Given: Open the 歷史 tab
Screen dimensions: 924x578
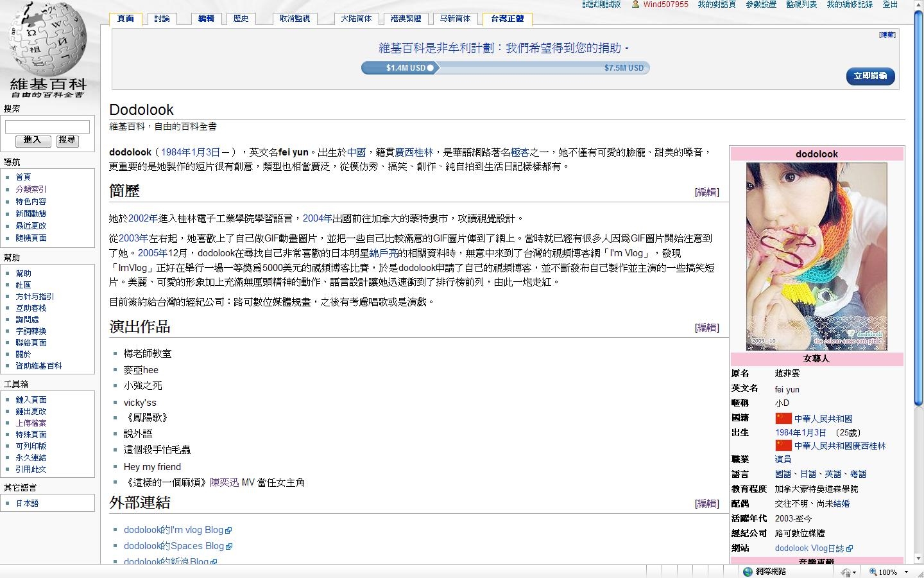Looking at the screenshot, I should pos(241,19).
